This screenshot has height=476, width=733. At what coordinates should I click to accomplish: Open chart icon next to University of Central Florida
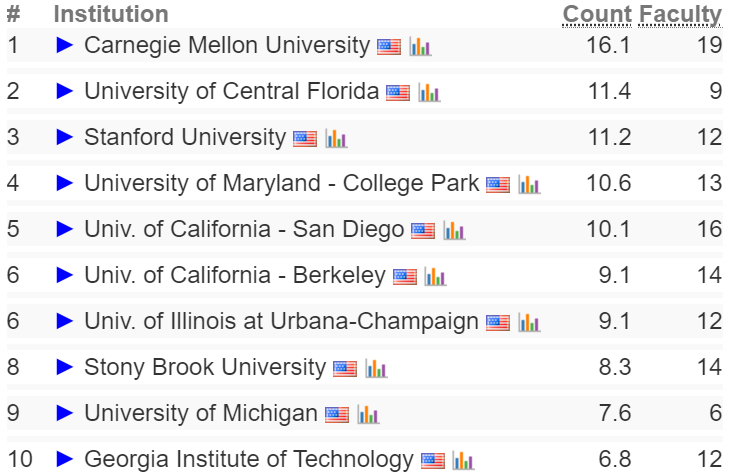(429, 92)
